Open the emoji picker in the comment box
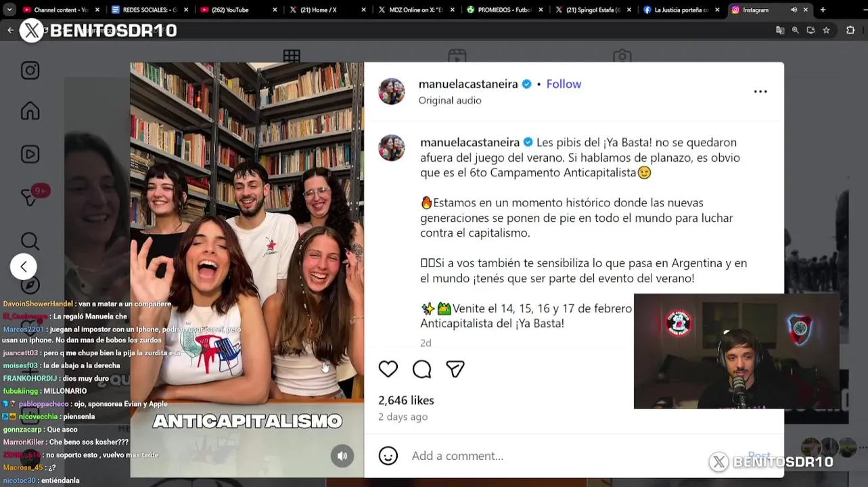 click(388, 455)
